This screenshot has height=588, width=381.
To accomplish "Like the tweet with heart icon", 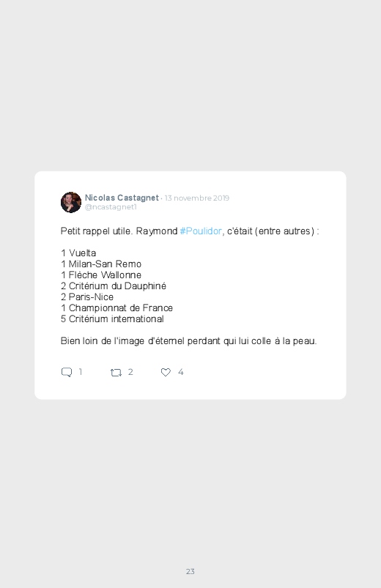I will tap(166, 372).
